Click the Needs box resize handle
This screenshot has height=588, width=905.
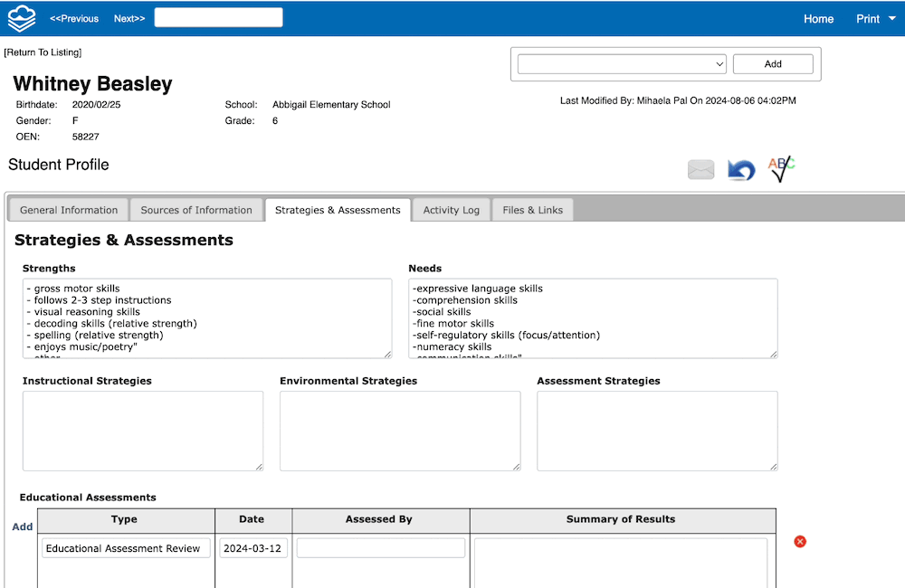pos(774,355)
